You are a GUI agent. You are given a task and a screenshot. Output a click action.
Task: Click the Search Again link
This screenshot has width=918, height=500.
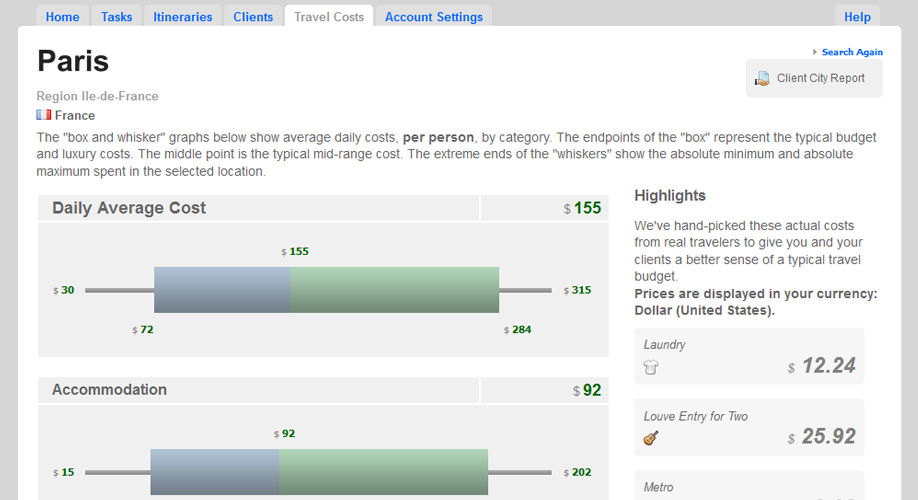point(852,52)
